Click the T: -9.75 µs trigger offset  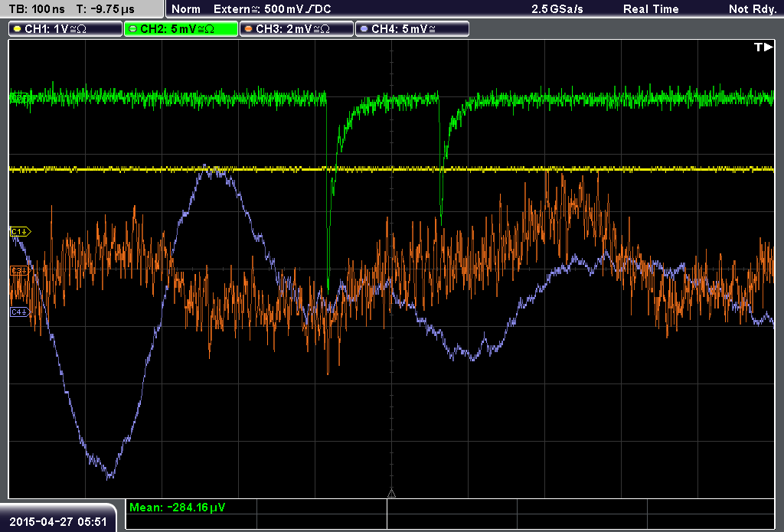(x=106, y=9)
